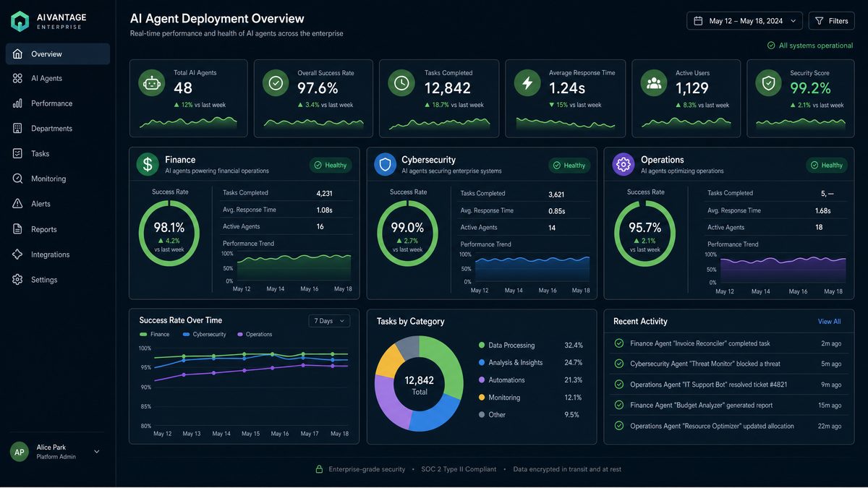The width and height of the screenshot is (868, 488).
Task: Click the green Data Processing legend dot
Action: tap(482, 346)
